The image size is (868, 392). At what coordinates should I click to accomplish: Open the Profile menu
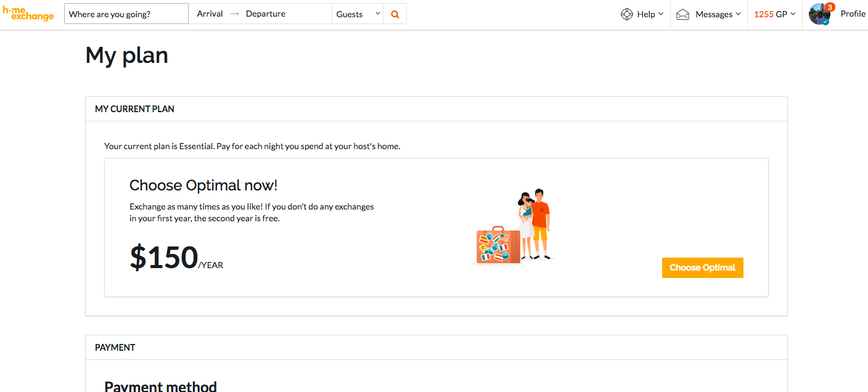coord(853,14)
